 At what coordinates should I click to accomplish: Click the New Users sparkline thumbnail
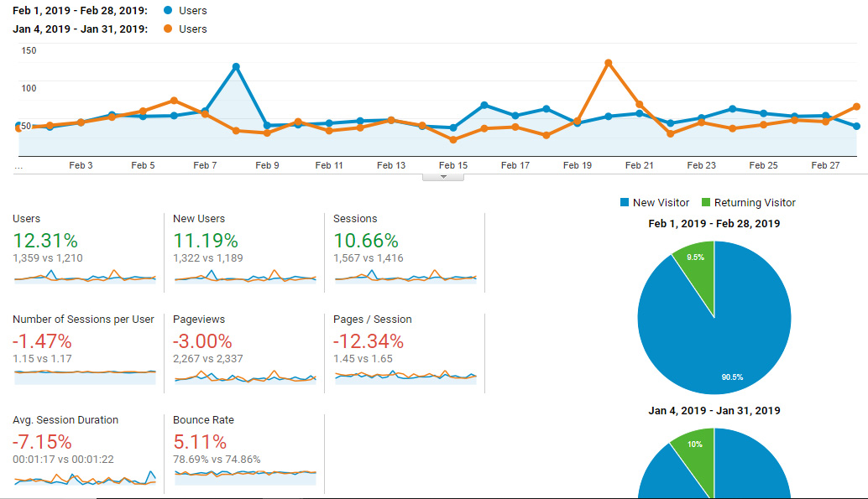point(245,277)
